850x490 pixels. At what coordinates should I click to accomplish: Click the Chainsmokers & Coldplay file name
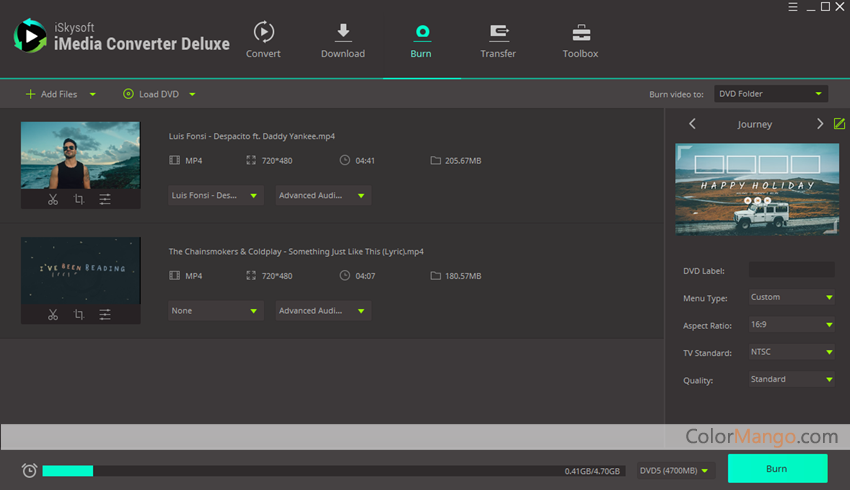pos(296,252)
